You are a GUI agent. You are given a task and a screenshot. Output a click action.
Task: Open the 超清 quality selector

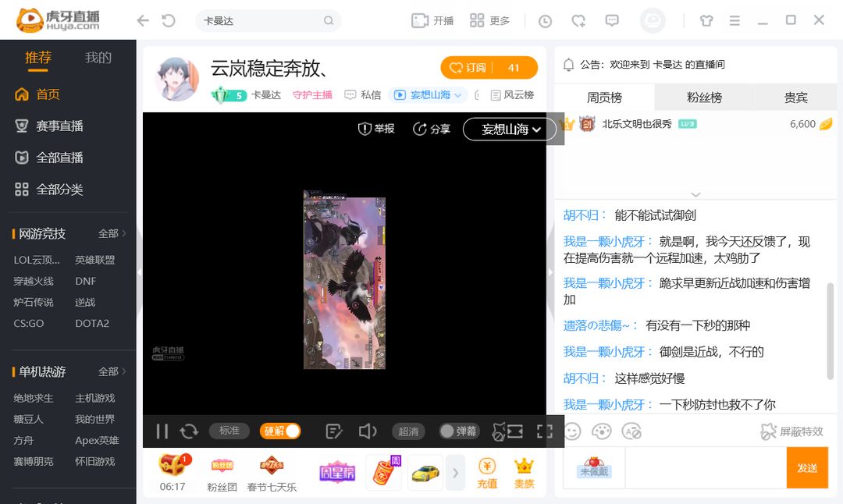click(408, 431)
